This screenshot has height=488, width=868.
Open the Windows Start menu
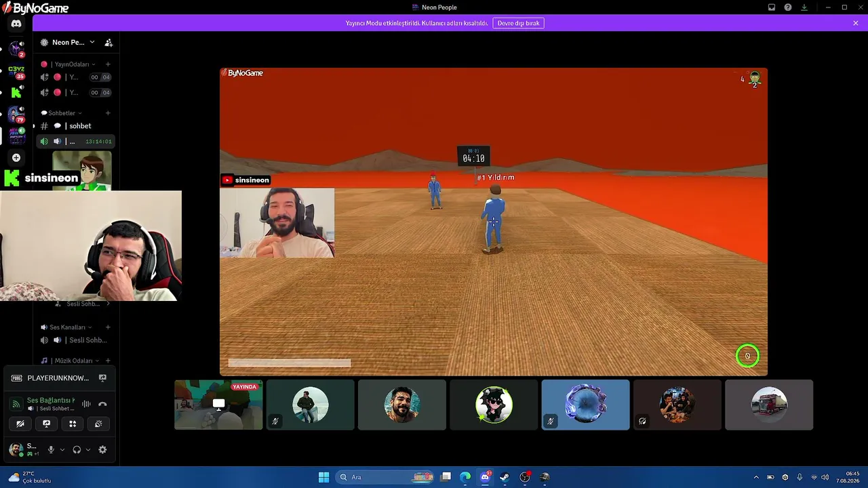pos(323,477)
